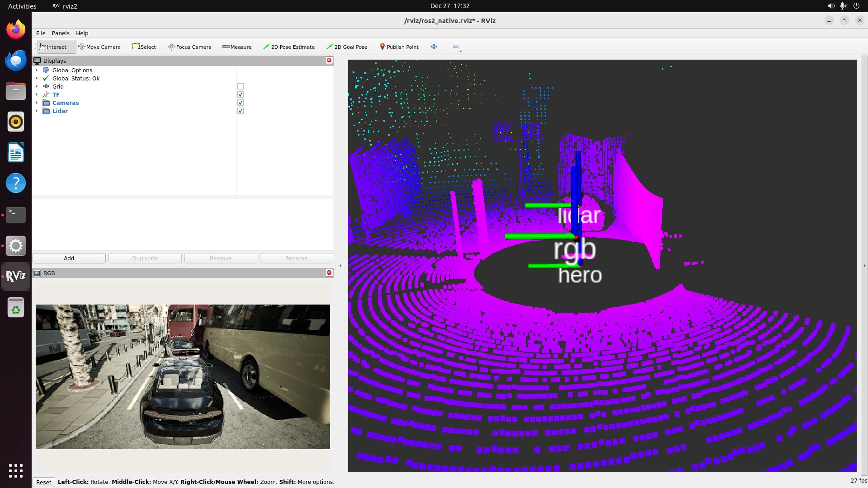Click the RGB panel image icon
This screenshot has height=488, width=868.
pyautogui.click(x=38, y=273)
